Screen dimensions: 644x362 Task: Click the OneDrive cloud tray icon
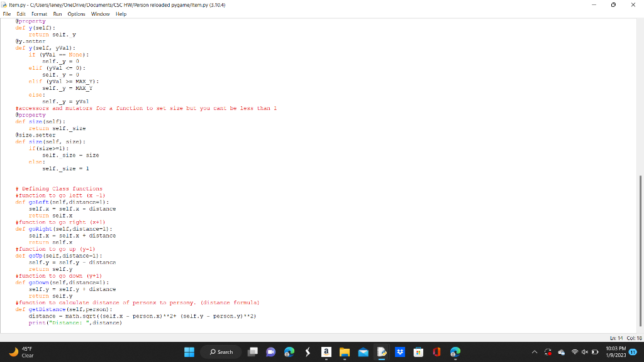tap(561, 352)
